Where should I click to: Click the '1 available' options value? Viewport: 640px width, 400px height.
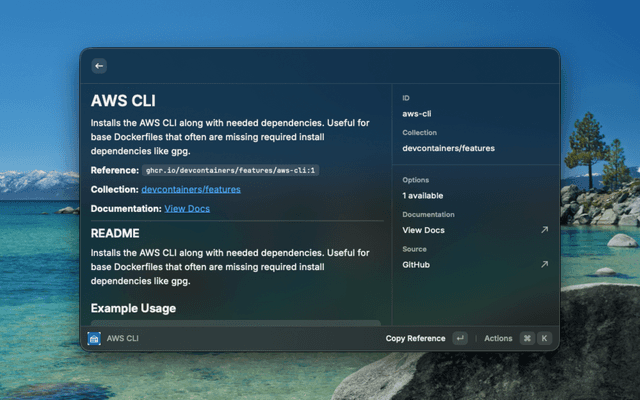point(423,196)
